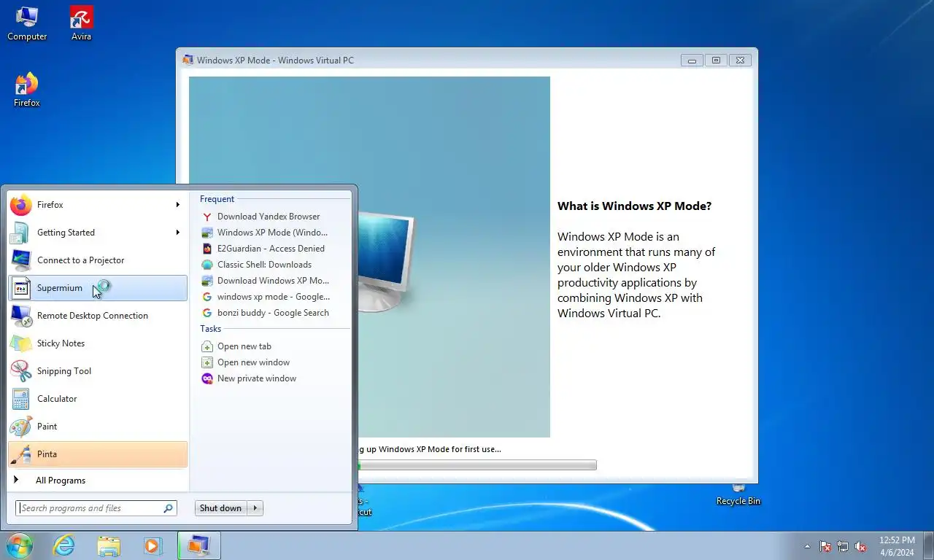Open the Sticky Notes icon
This screenshot has width=934, height=560.
pyautogui.click(x=20, y=343)
